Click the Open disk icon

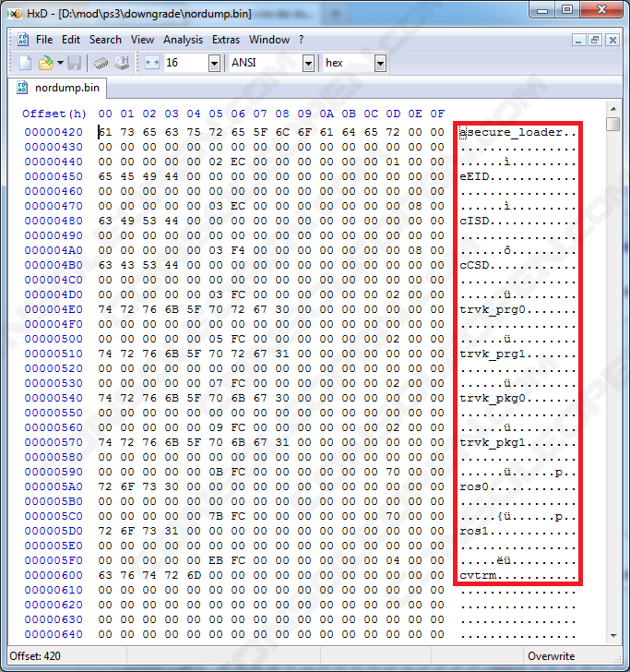(x=122, y=63)
